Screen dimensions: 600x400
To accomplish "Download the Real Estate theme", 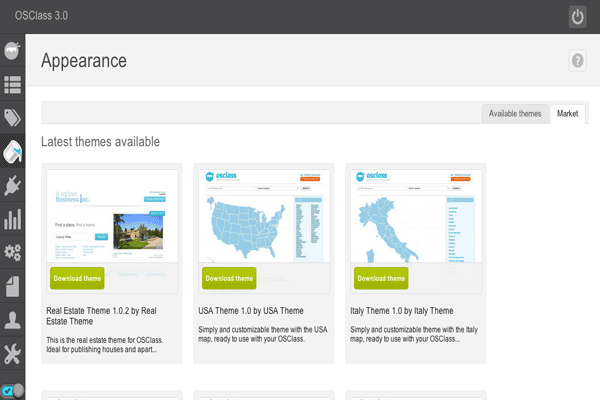I will click(75, 278).
